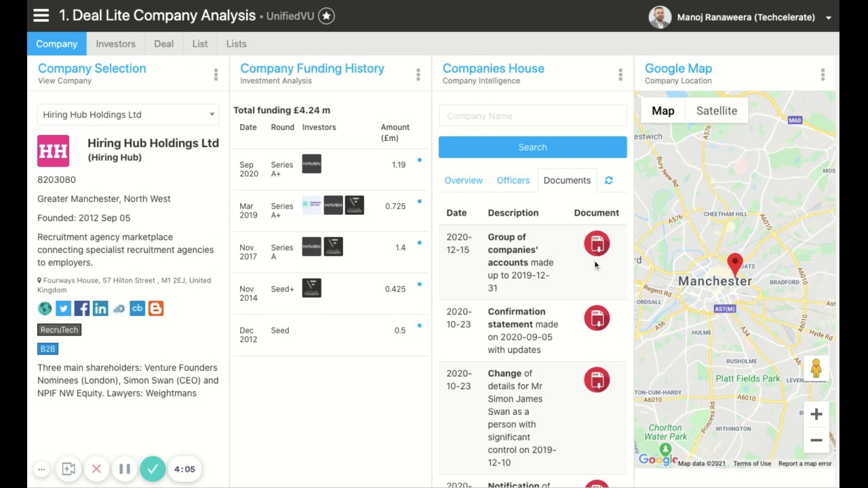The width and height of the screenshot is (868, 488).
Task: Click Report a map error link
Action: pos(804,464)
